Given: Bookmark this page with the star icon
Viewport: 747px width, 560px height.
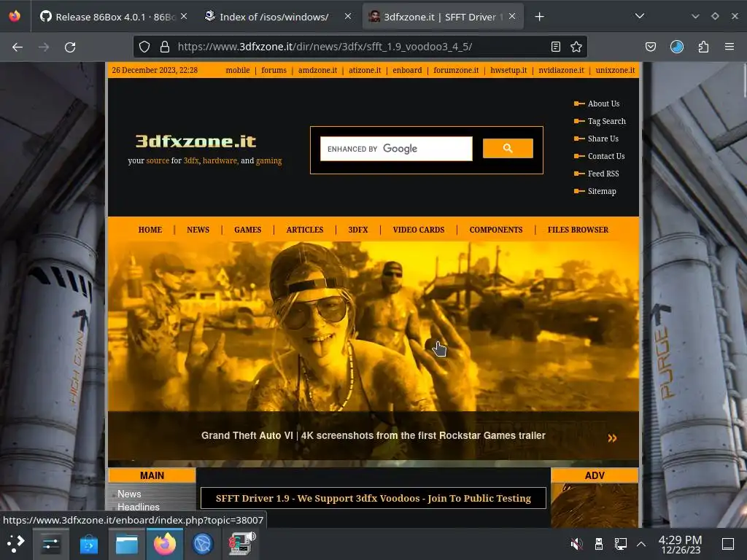Looking at the screenshot, I should pyautogui.click(x=576, y=47).
